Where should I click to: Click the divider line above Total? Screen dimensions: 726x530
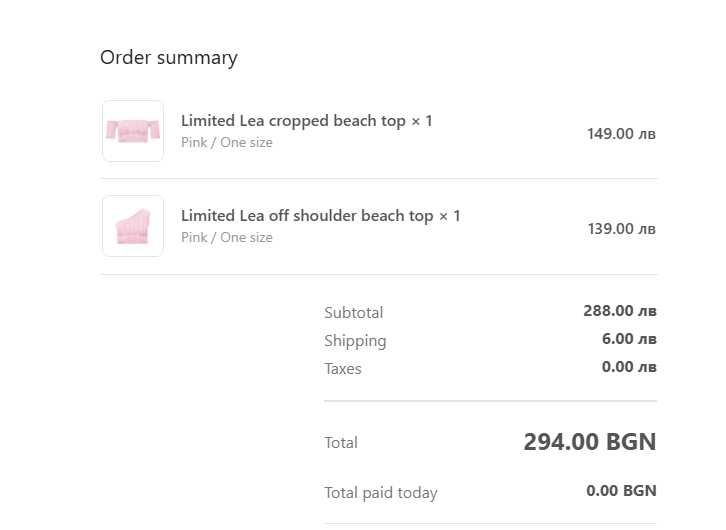click(x=490, y=401)
